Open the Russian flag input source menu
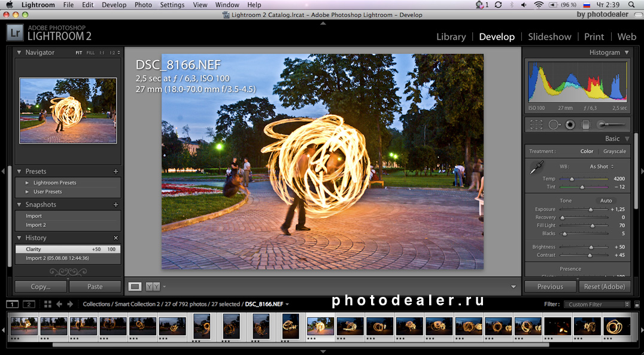Image resolution: width=644 pixels, height=355 pixels. (587, 5)
